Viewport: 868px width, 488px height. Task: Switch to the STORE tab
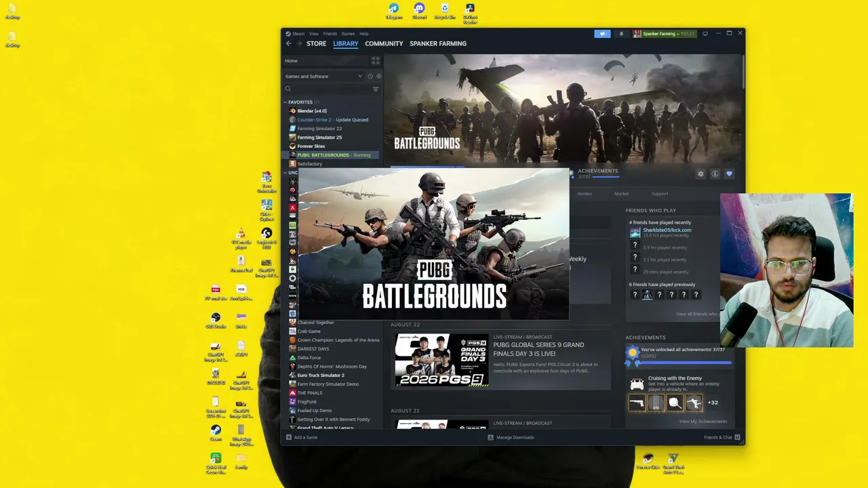pyautogui.click(x=317, y=43)
